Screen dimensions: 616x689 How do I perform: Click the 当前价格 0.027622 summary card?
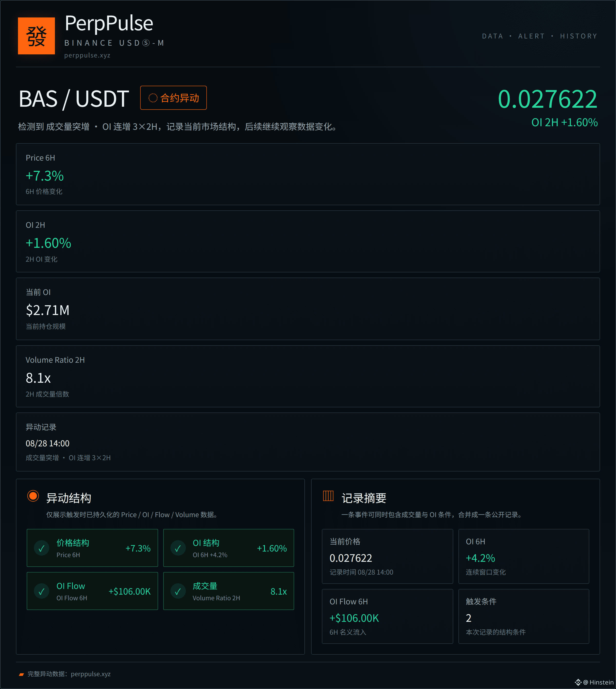coord(388,556)
